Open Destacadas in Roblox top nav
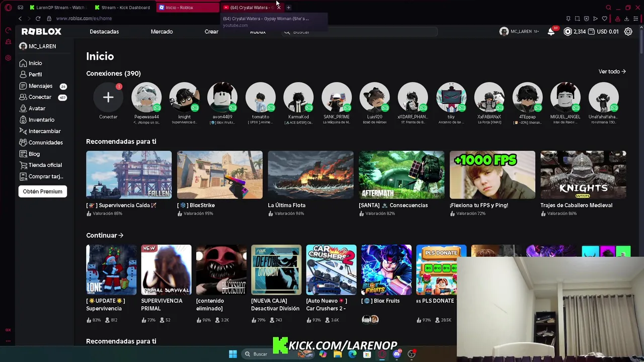 point(104,32)
